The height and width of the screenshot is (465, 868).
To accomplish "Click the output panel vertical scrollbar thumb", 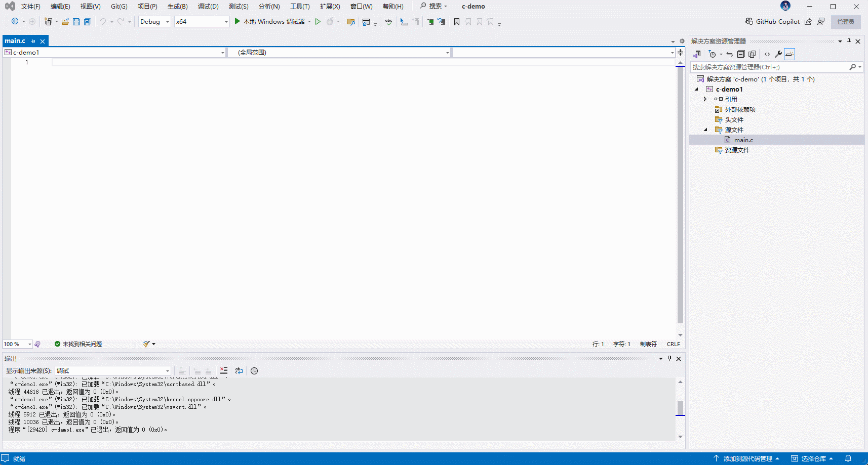I will (680, 407).
